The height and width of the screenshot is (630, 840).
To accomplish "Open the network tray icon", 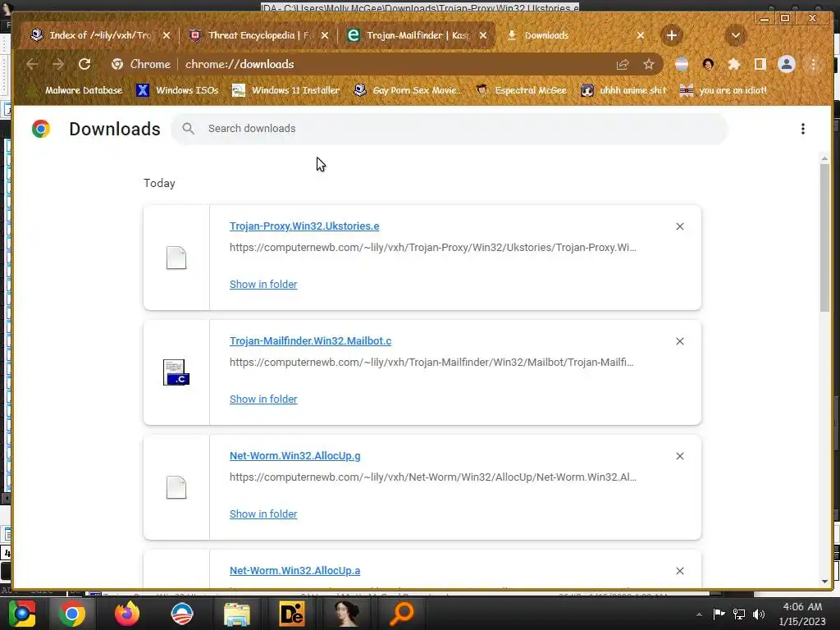I will tap(739, 614).
